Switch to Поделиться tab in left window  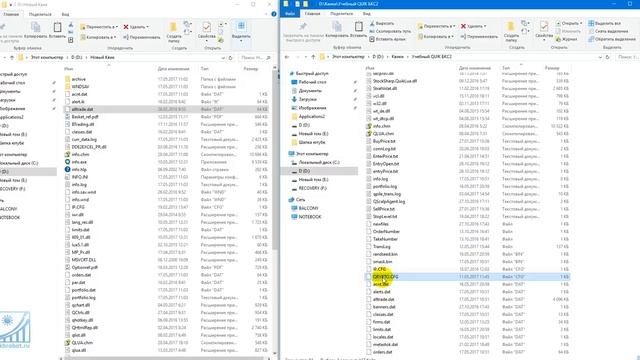[x=40, y=14]
